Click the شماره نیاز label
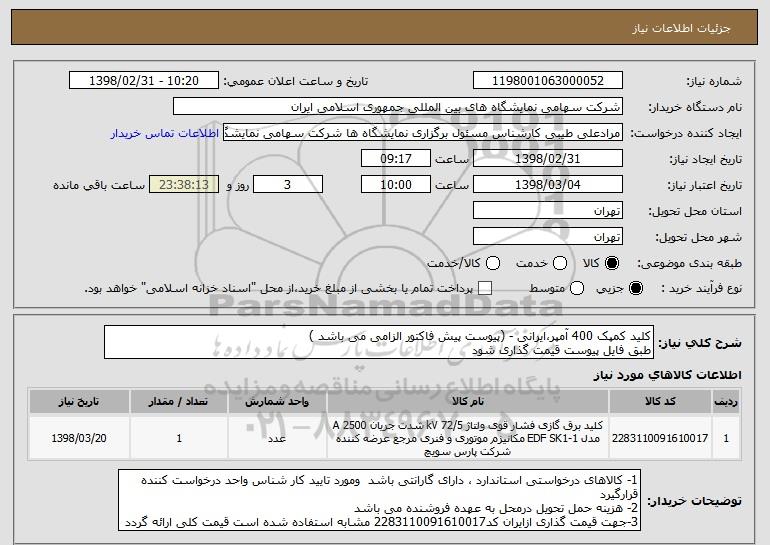The height and width of the screenshot is (545, 770). (714, 81)
